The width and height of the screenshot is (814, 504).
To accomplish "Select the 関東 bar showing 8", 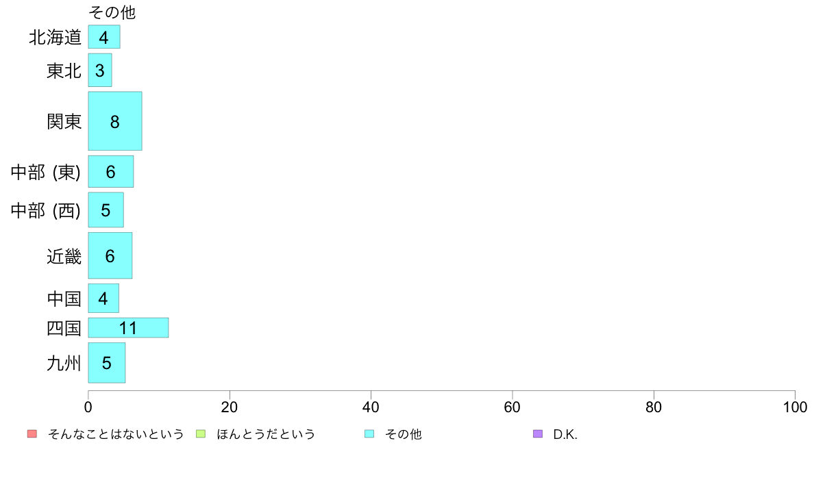I will click(114, 121).
